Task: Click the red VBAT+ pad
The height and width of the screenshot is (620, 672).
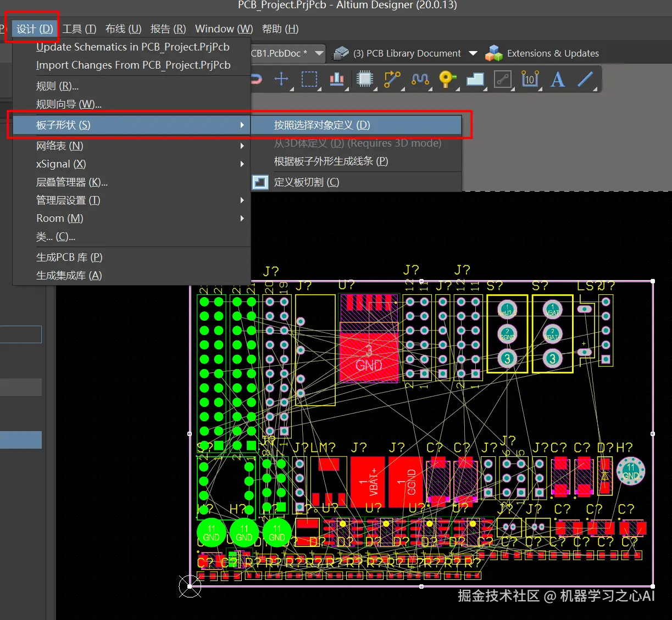Action: point(368,482)
